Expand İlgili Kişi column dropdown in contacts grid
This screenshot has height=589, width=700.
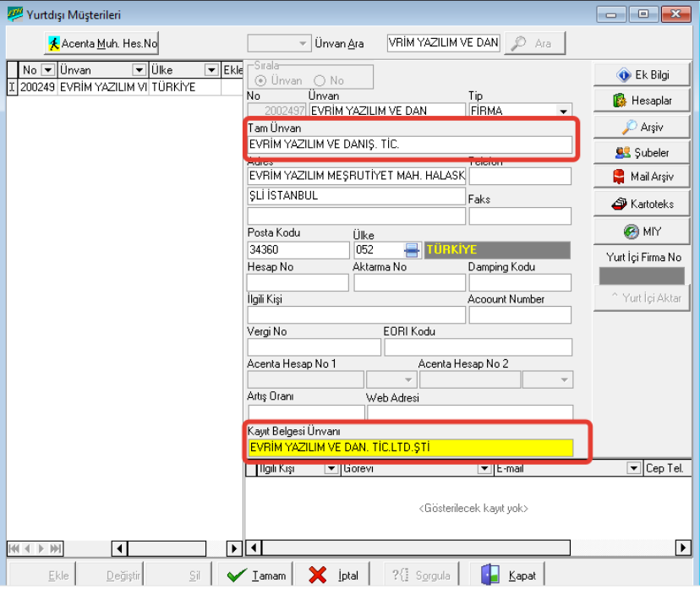331,468
